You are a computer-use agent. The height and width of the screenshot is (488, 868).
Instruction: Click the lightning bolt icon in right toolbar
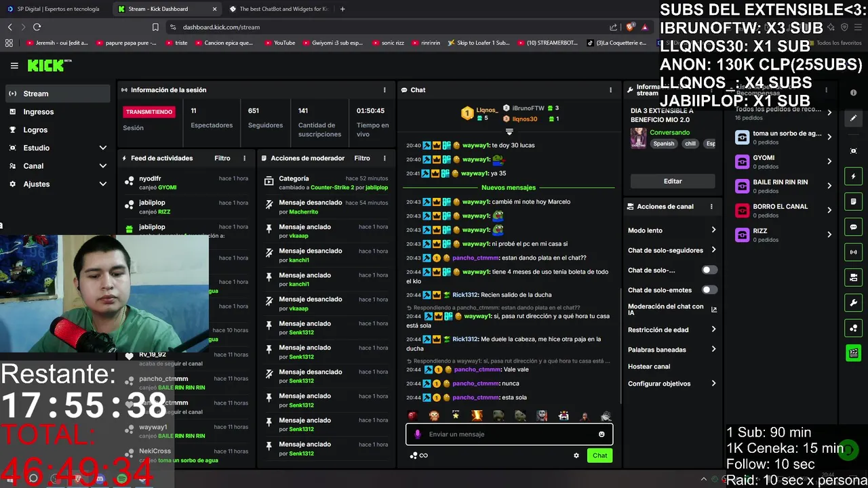click(x=854, y=176)
